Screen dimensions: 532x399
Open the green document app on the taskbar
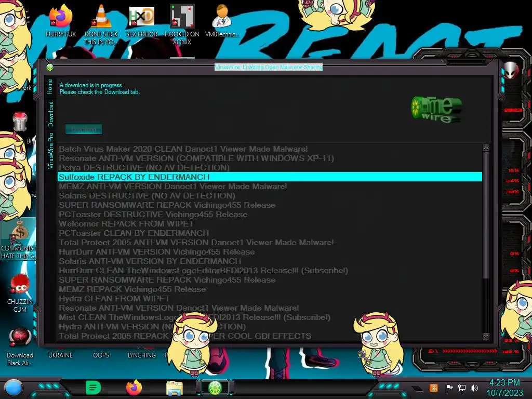(93, 388)
